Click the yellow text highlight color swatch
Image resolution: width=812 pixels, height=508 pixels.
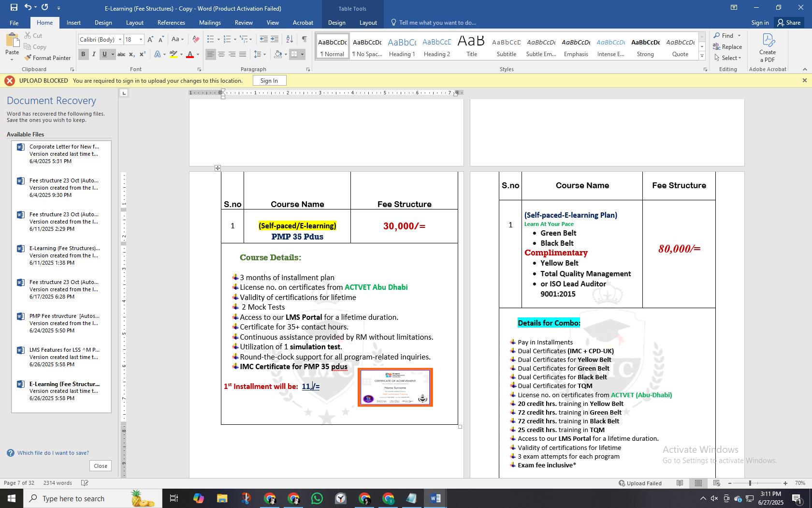tap(174, 54)
